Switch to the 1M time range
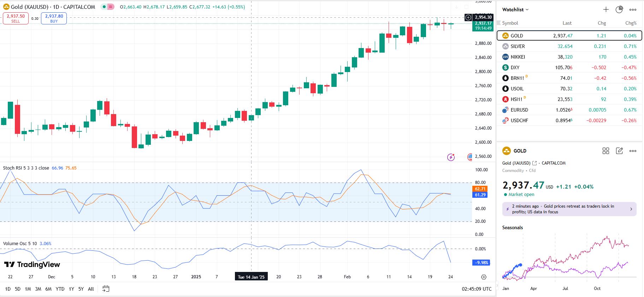 [28, 289]
